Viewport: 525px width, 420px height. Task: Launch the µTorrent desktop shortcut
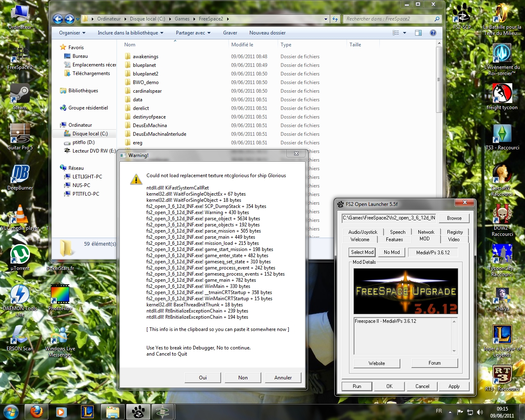tap(20, 258)
